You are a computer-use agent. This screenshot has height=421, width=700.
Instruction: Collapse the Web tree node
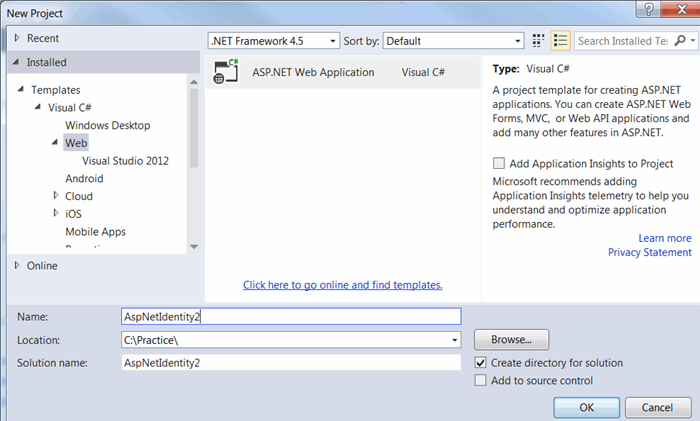(x=55, y=142)
